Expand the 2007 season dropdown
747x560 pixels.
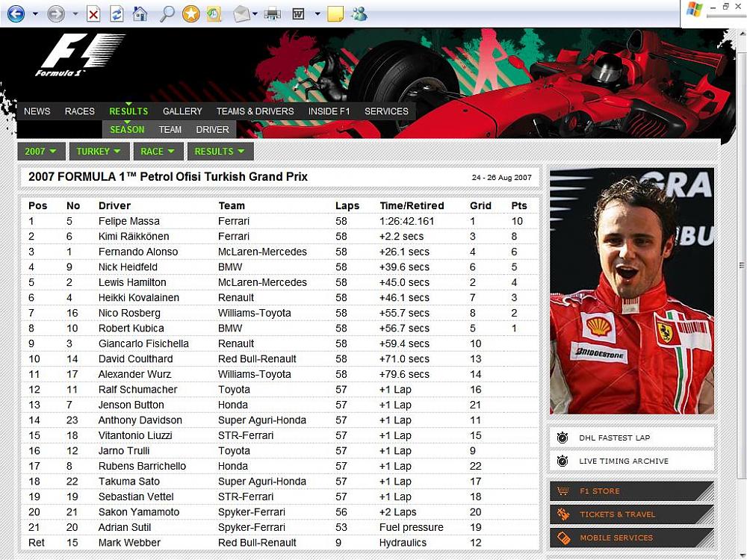pyautogui.click(x=41, y=152)
